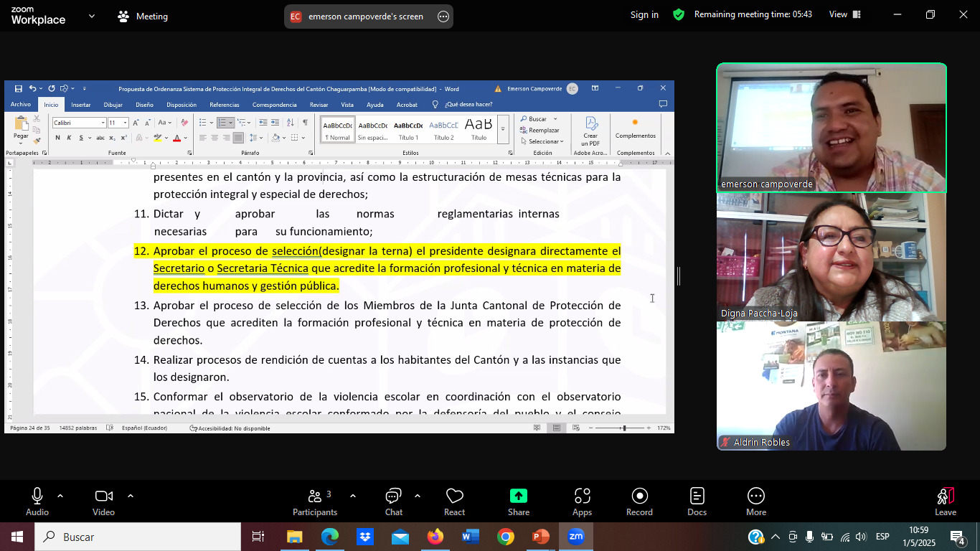Open the Vista tab
This screenshot has height=551, width=980.
point(347,105)
